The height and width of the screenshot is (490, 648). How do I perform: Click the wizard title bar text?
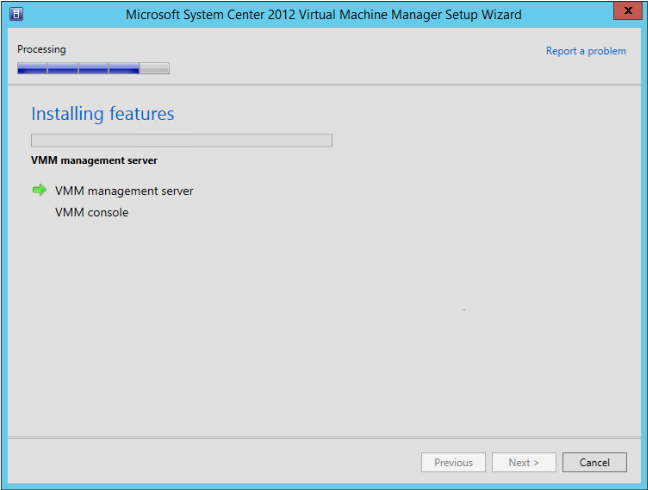pyautogui.click(x=323, y=15)
